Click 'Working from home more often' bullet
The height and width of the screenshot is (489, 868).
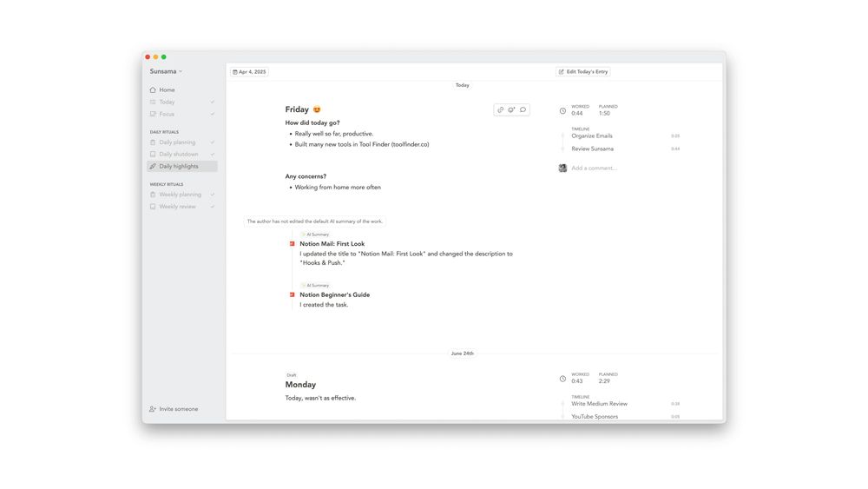click(x=338, y=188)
